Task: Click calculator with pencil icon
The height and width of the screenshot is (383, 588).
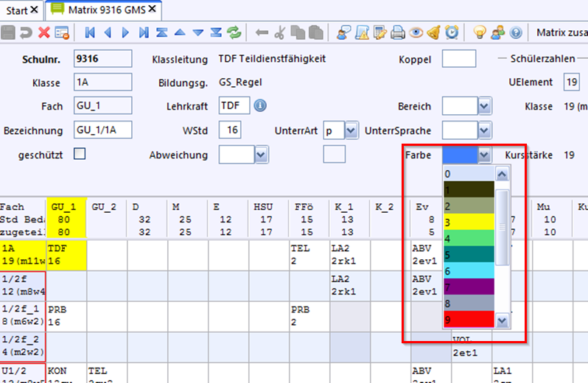Action: coord(380,32)
